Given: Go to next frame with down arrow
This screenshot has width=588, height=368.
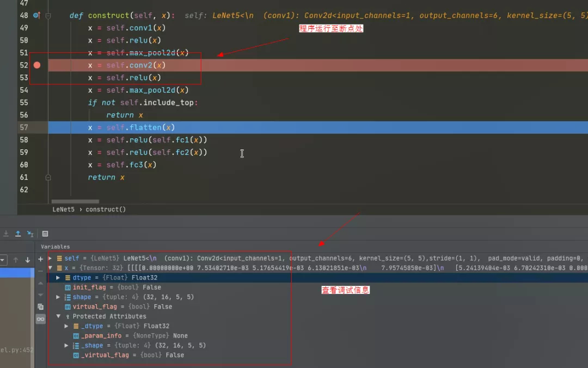Looking at the screenshot, I should (28, 260).
